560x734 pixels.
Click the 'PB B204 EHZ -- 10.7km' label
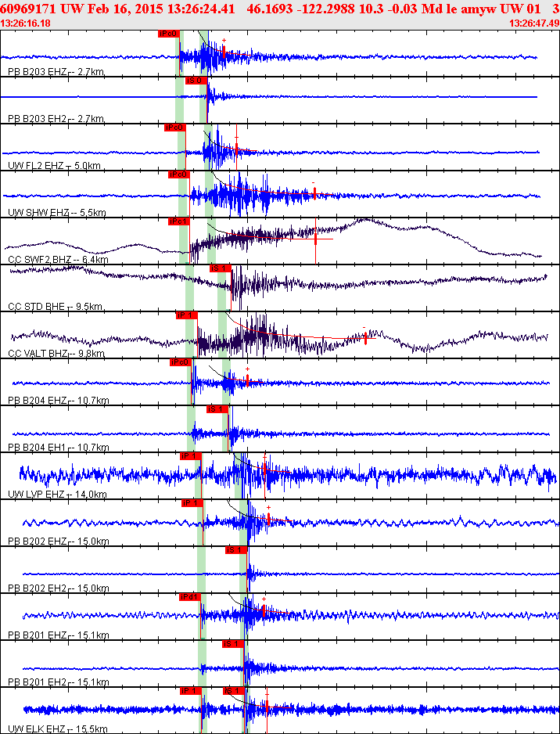(59, 401)
